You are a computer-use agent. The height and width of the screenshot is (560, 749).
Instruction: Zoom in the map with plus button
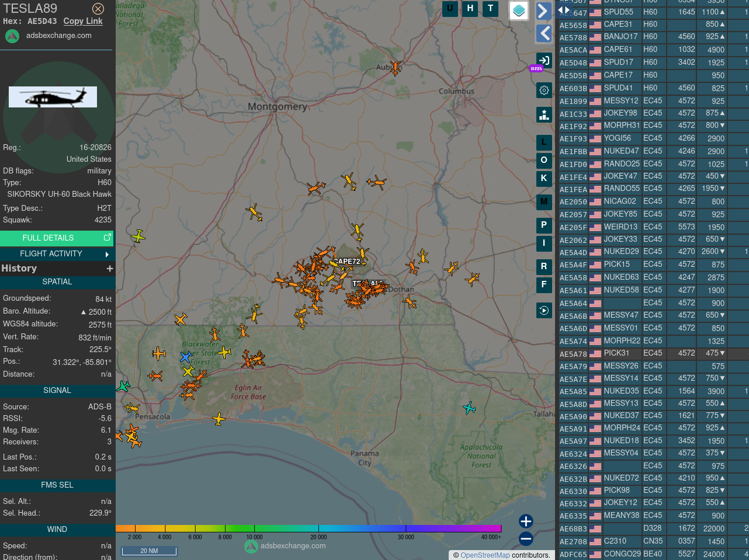526,521
